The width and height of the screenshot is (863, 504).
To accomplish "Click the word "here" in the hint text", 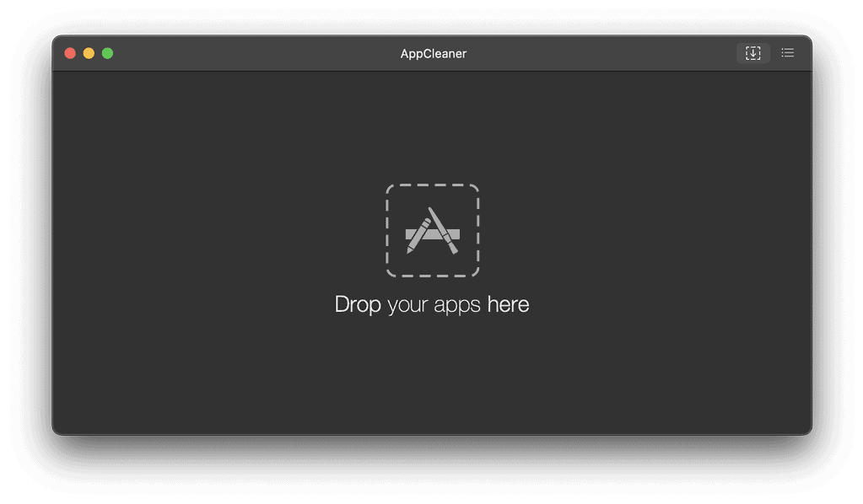I will point(508,304).
